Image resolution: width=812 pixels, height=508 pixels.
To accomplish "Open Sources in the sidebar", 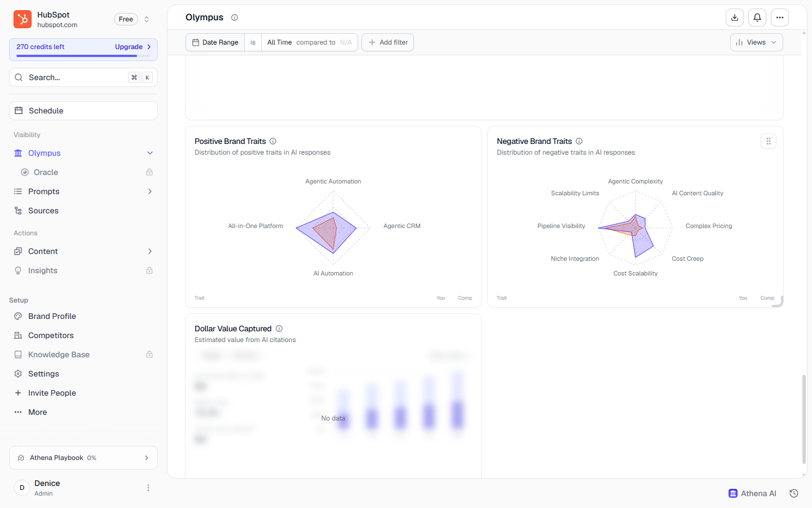I will pos(83,211).
